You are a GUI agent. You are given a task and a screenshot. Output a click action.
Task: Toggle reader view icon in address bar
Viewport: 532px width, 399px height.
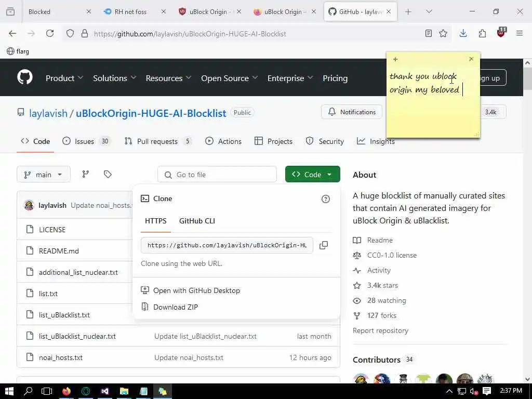coord(429,33)
